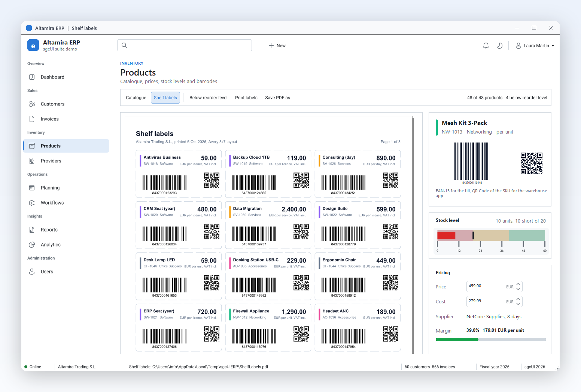Select the Shelf labels tab

pyautogui.click(x=165, y=98)
